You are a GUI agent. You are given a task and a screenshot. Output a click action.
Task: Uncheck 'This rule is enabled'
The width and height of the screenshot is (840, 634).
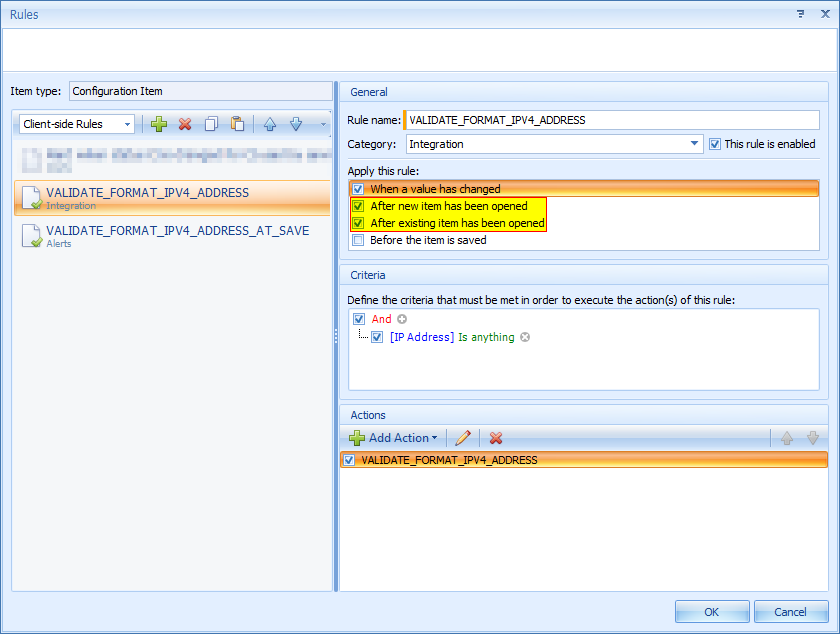pyautogui.click(x=714, y=144)
